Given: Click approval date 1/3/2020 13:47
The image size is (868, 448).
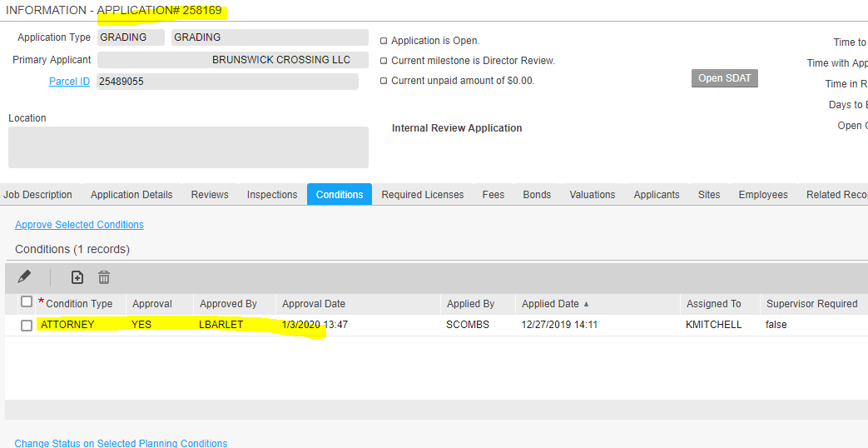Looking at the screenshot, I should click(315, 325).
